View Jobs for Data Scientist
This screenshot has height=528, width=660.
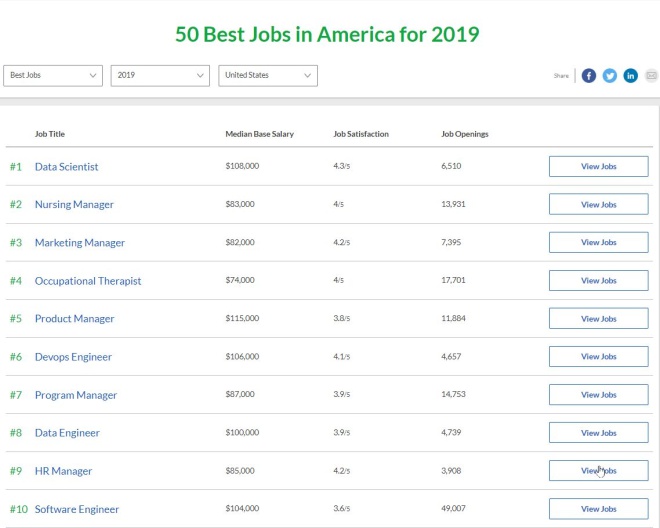598,167
